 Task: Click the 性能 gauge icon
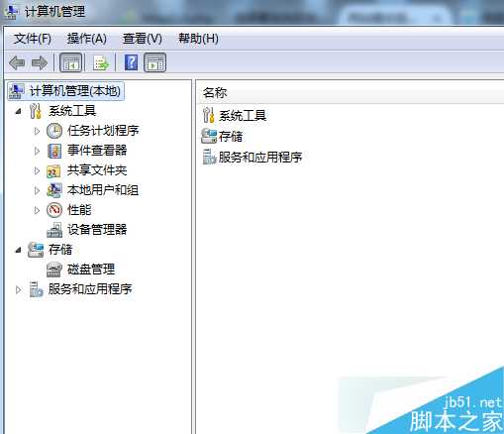pos(54,210)
